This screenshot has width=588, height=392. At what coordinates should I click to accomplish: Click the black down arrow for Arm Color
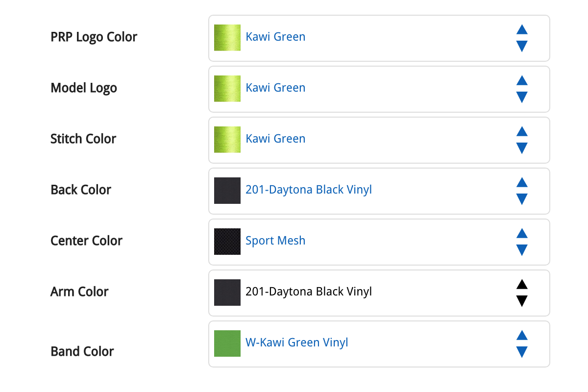(522, 301)
